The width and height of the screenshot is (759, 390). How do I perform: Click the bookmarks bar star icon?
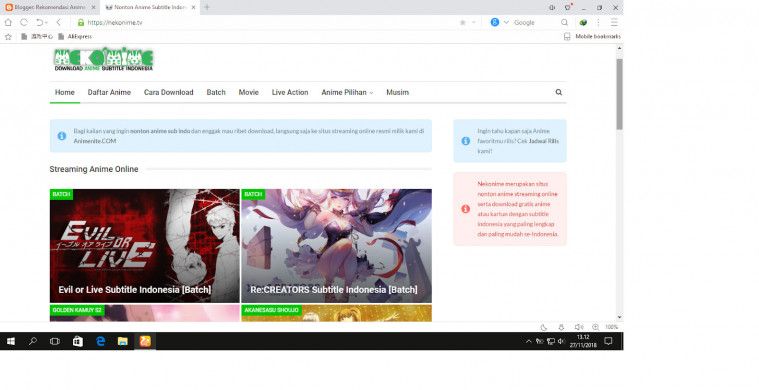pos(8,36)
